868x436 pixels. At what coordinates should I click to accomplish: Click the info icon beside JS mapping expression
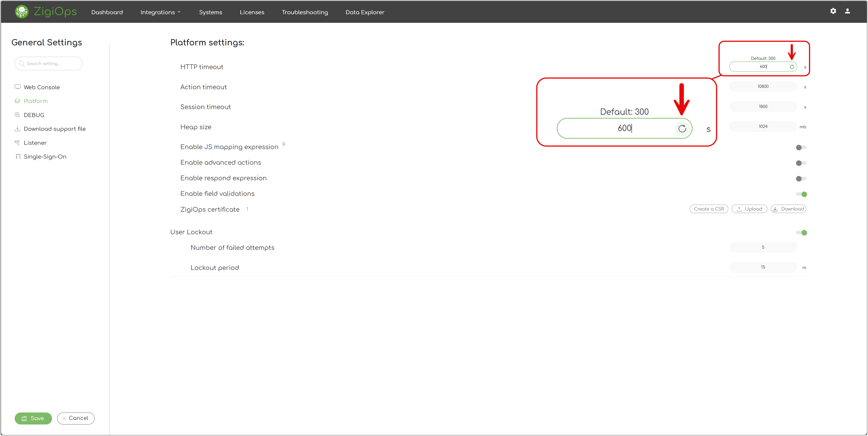click(284, 144)
